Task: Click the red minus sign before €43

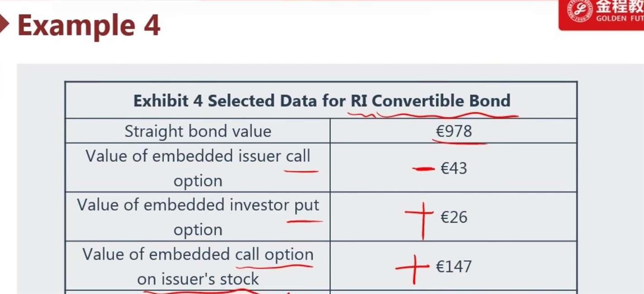Action: [x=423, y=169]
